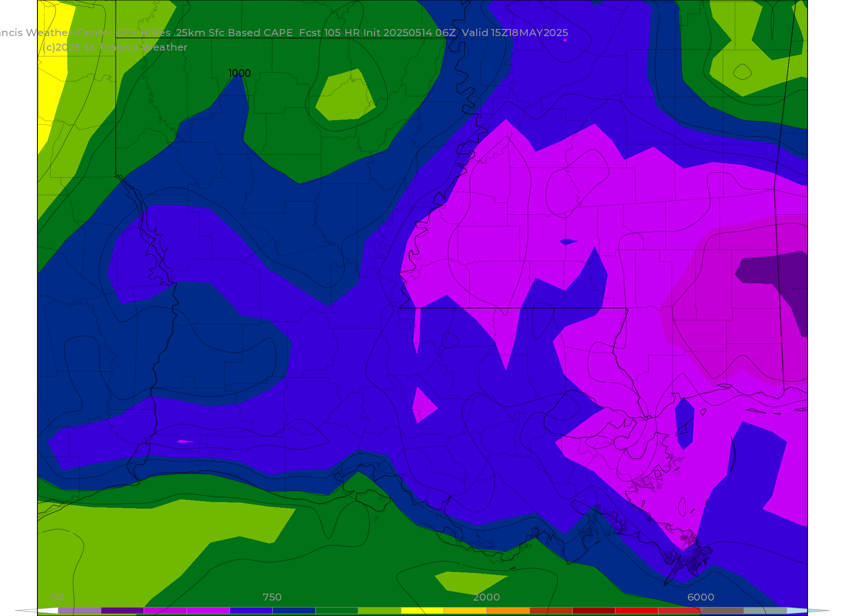Click the amber legend swatch
Viewport: 845px width, 616px height.
[x=465, y=611]
